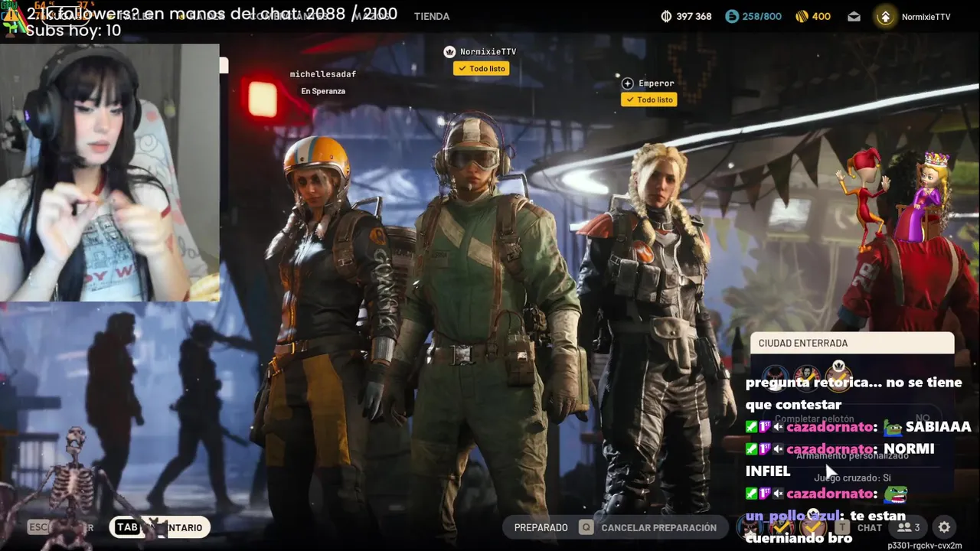
Task: Open the settings gear icon
Action: tap(944, 527)
